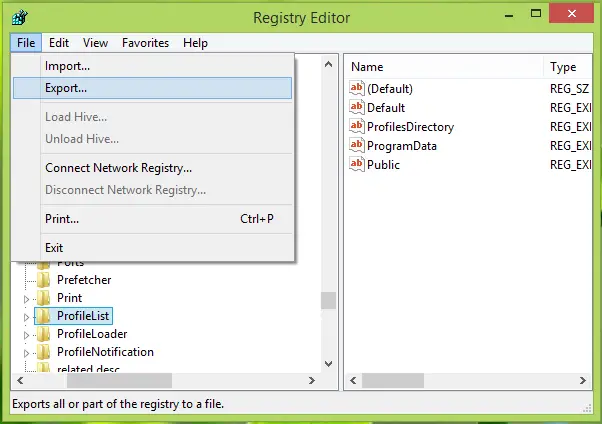
Task: Select the Public value name
Action: [383, 165]
